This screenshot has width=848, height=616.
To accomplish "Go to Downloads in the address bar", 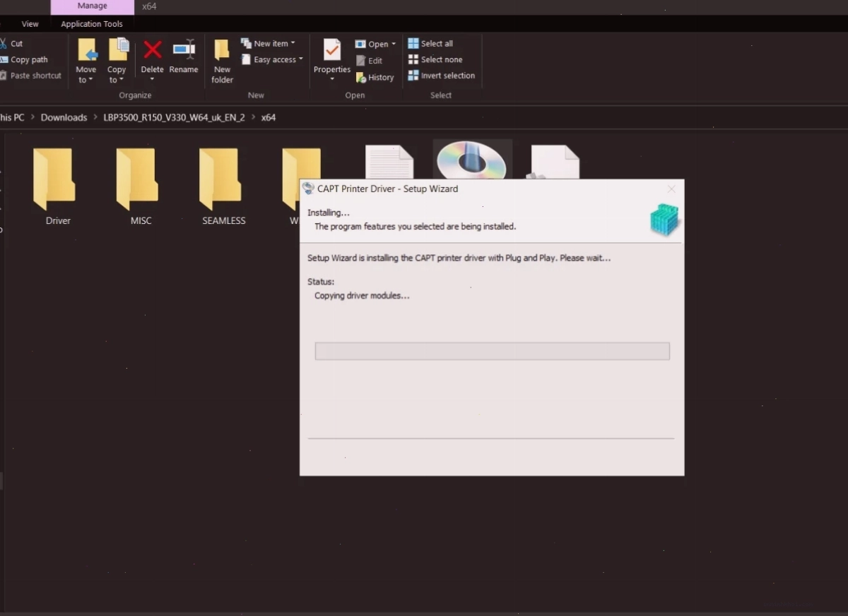I will [x=64, y=117].
